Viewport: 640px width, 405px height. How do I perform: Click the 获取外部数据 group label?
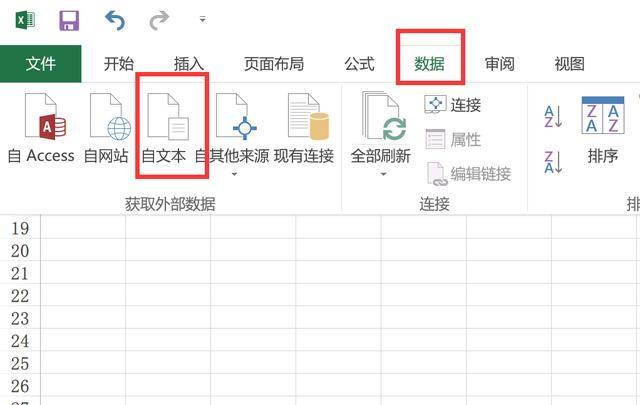170,203
